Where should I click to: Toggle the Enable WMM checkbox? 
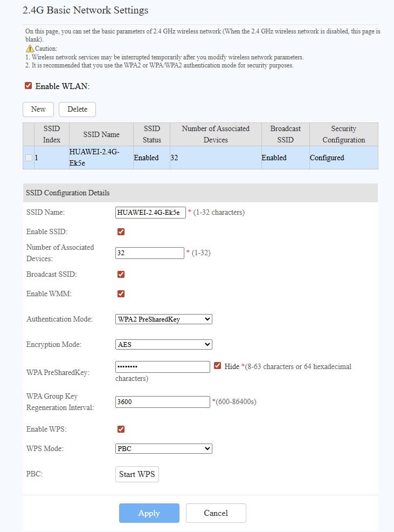[x=121, y=294]
